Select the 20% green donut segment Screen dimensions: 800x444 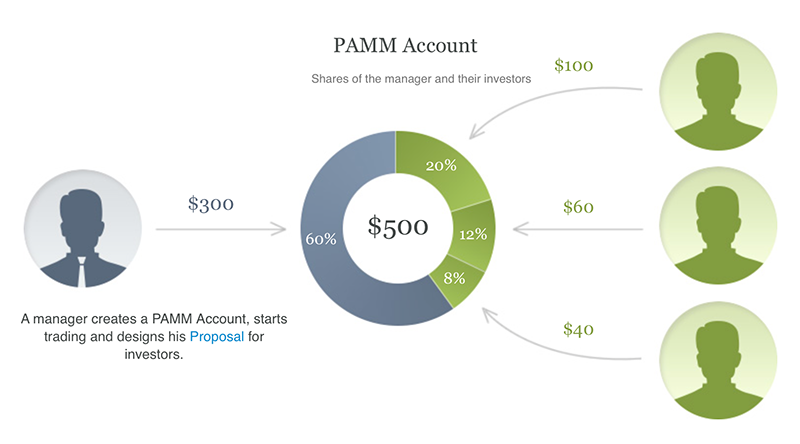pyautogui.click(x=443, y=166)
